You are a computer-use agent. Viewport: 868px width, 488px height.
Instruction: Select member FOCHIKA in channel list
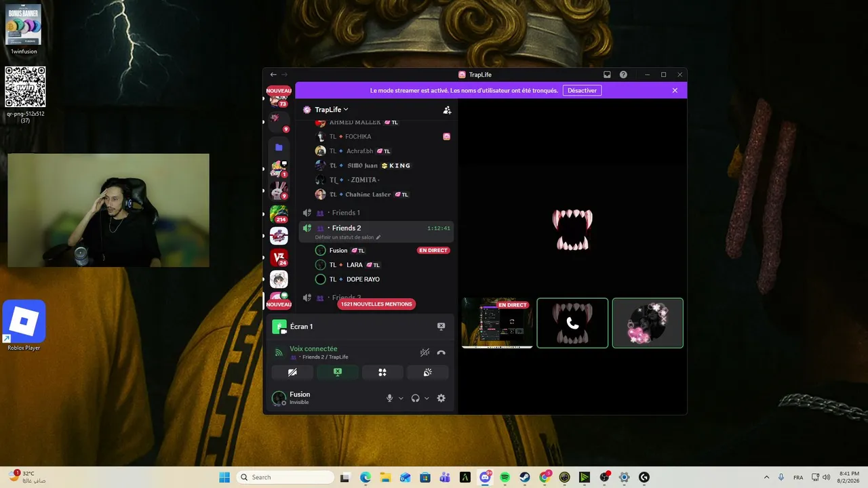click(382, 136)
